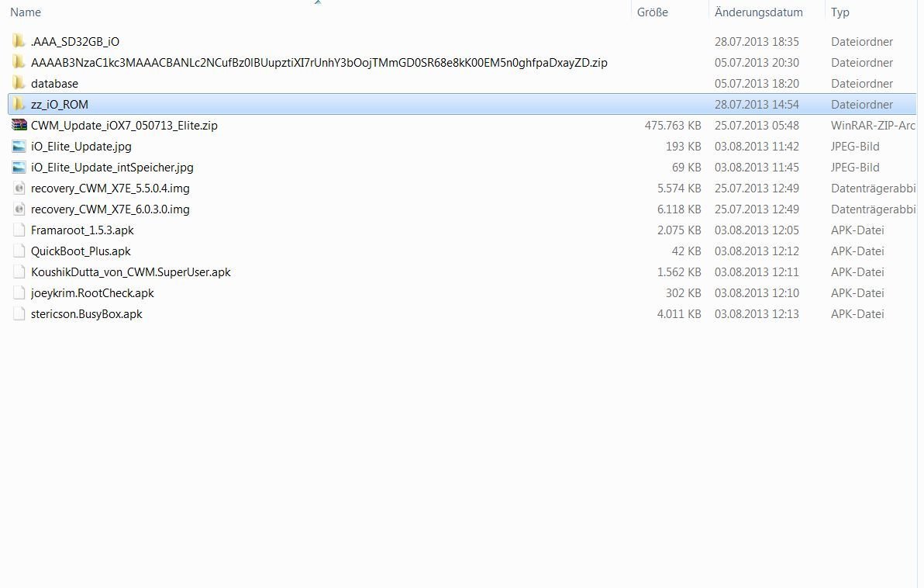Click file icon of joeykrim.RootCheck.apk
The height and width of the screenshot is (588, 924).
point(19,292)
